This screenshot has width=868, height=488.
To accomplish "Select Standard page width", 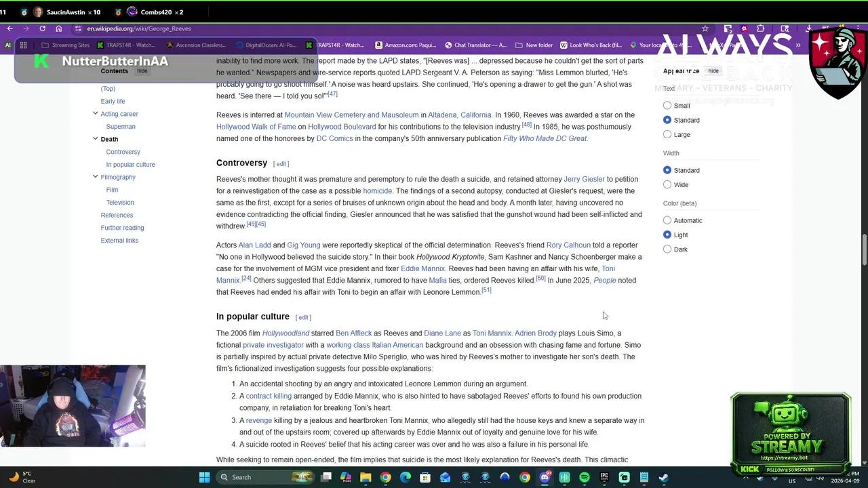I will point(667,170).
